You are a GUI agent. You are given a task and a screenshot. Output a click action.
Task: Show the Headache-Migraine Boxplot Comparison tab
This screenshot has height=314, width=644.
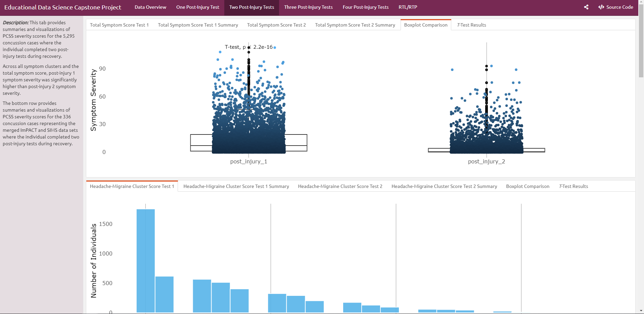[x=527, y=186]
